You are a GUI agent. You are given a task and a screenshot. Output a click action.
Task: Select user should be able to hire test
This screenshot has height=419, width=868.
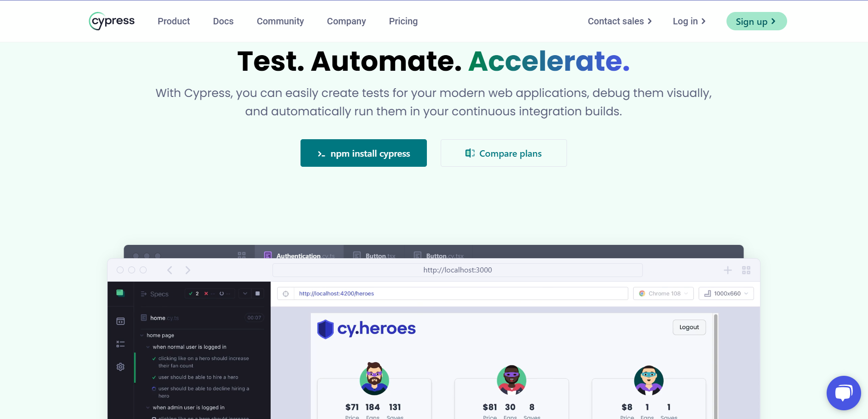pyautogui.click(x=199, y=377)
